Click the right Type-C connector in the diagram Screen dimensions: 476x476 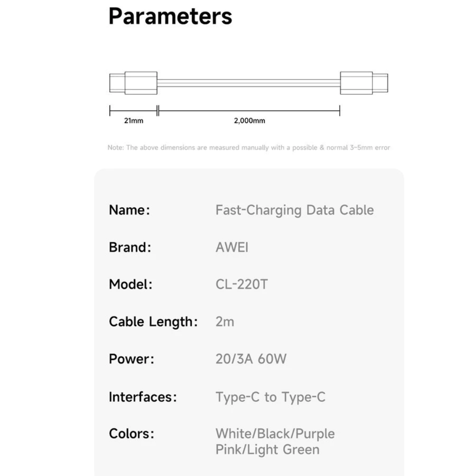click(x=364, y=83)
